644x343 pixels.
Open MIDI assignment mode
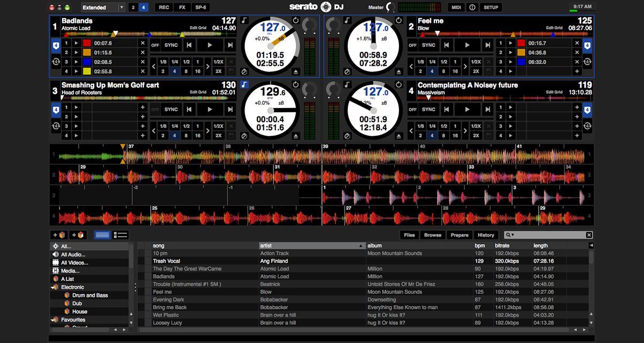click(456, 7)
